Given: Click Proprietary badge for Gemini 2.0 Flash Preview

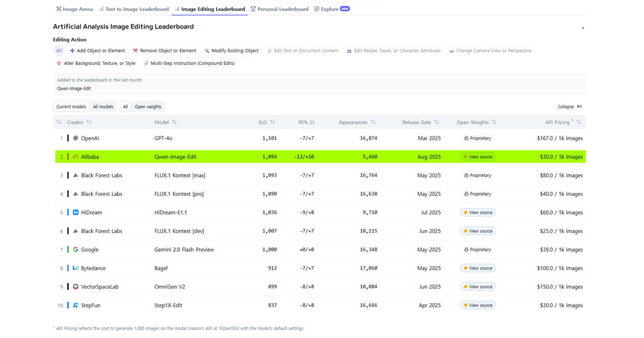Looking at the screenshot, I should click(x=478, y=250).
